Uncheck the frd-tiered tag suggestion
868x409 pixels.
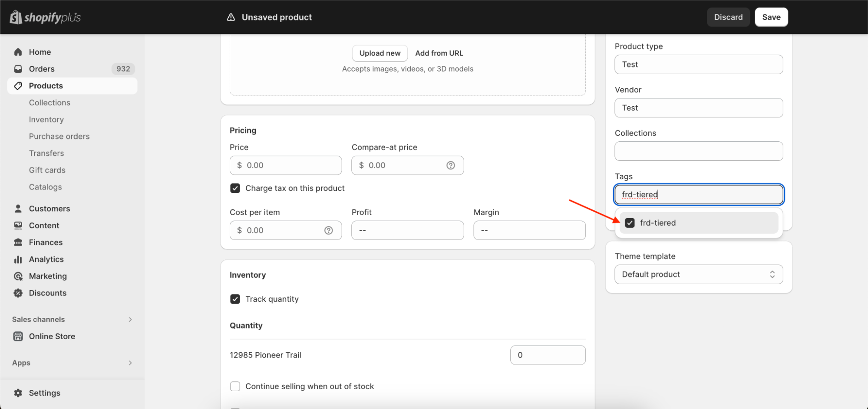tap(630, 223)
